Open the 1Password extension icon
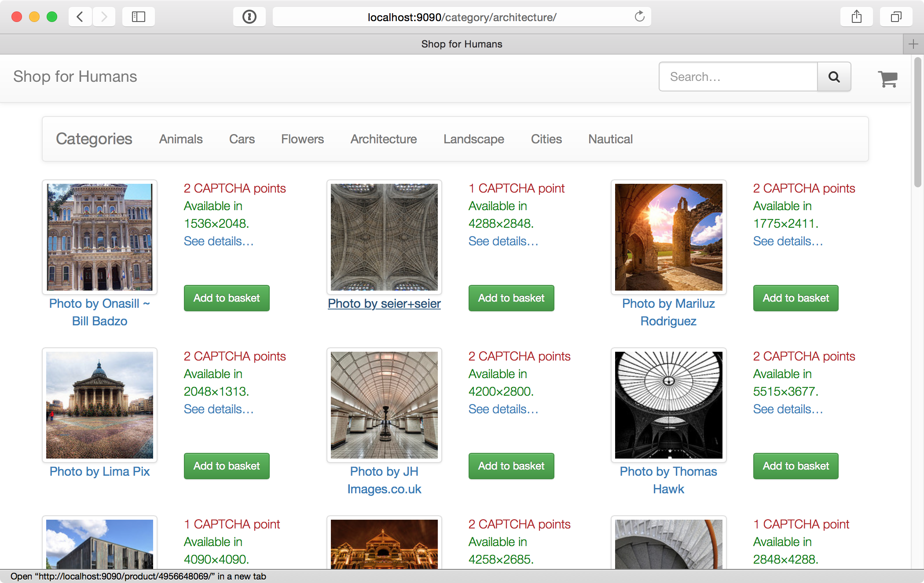Image resolution: width=924 pixels, height=583 pixels. [x=249, y=17]
